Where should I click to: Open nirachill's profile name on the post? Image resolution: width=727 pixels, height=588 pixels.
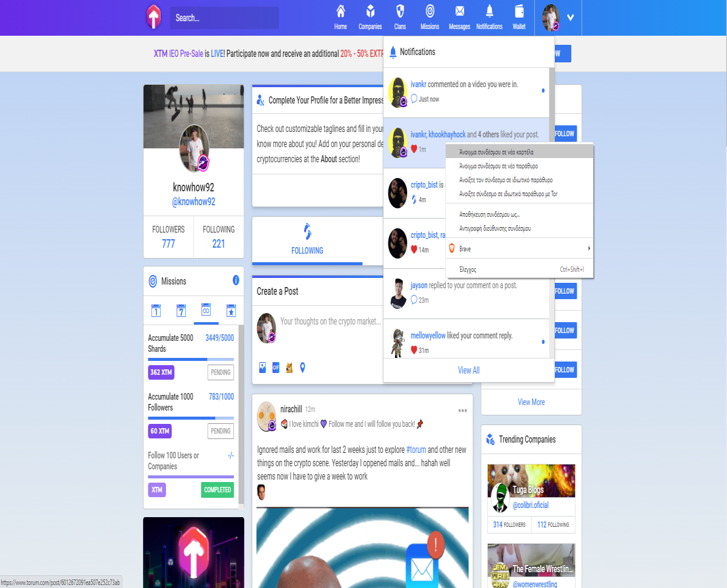tap(291, 409)
